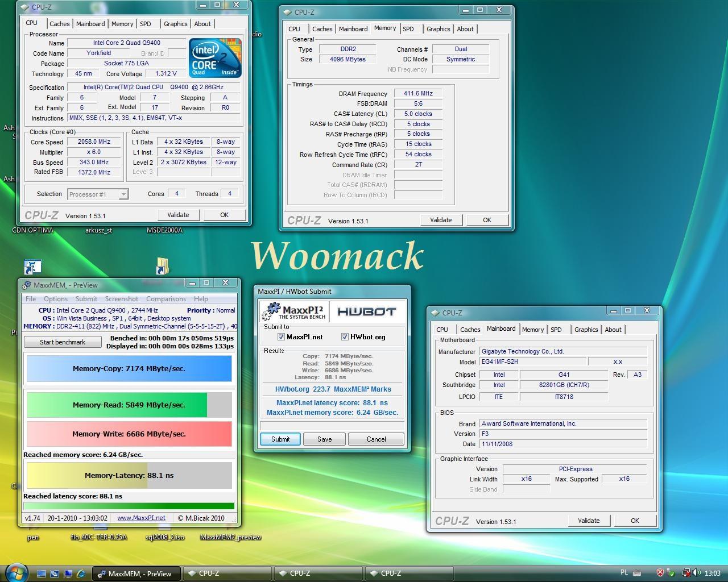Click Start benchmark button
This screenshot has height=582, width=728.
pos(63,342)
